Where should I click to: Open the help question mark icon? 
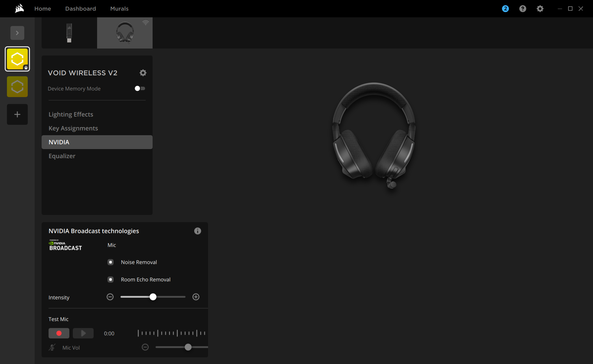[x=522, y=9]
